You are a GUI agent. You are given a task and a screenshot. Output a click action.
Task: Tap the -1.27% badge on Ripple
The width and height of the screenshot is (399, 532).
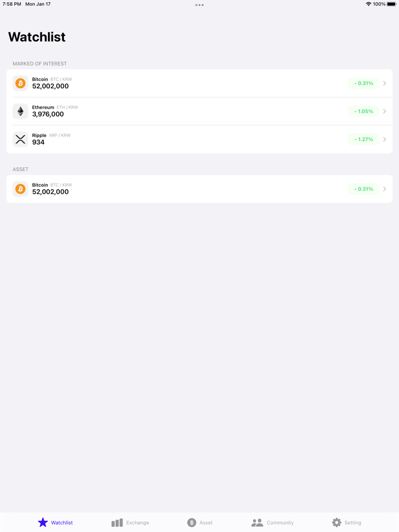pos(364,139)
